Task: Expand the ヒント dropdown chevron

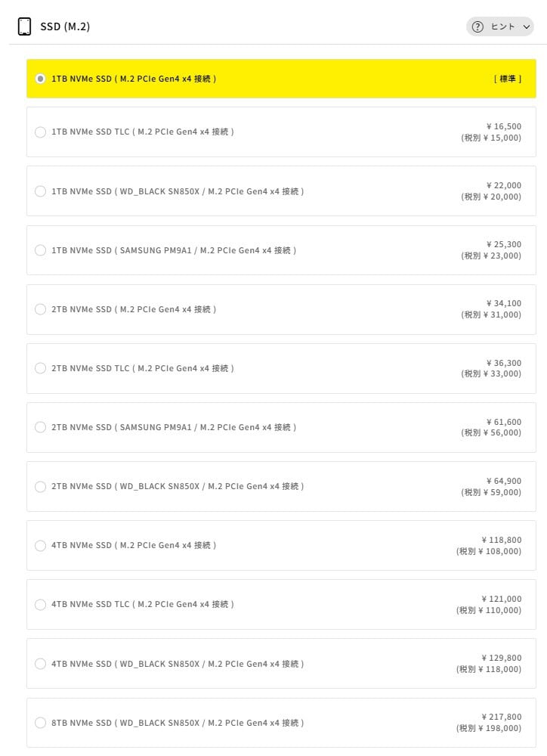Action: click(527, 26)
